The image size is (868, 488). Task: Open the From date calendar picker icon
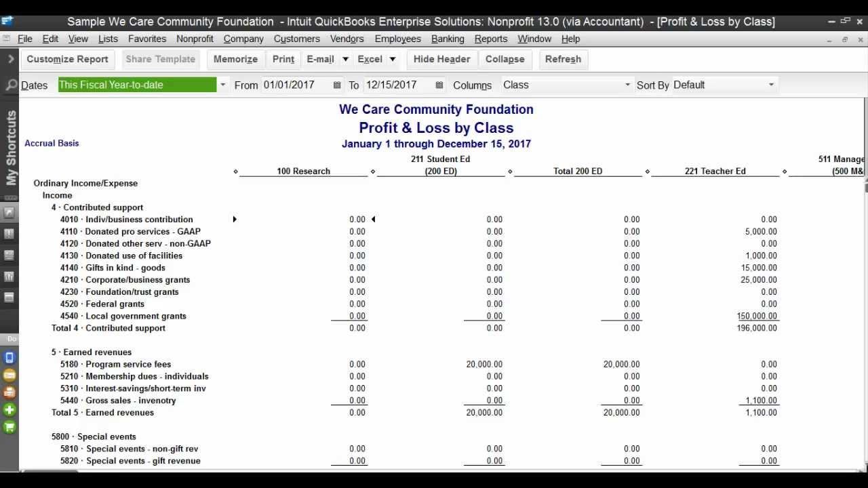[x=337, y=85]
